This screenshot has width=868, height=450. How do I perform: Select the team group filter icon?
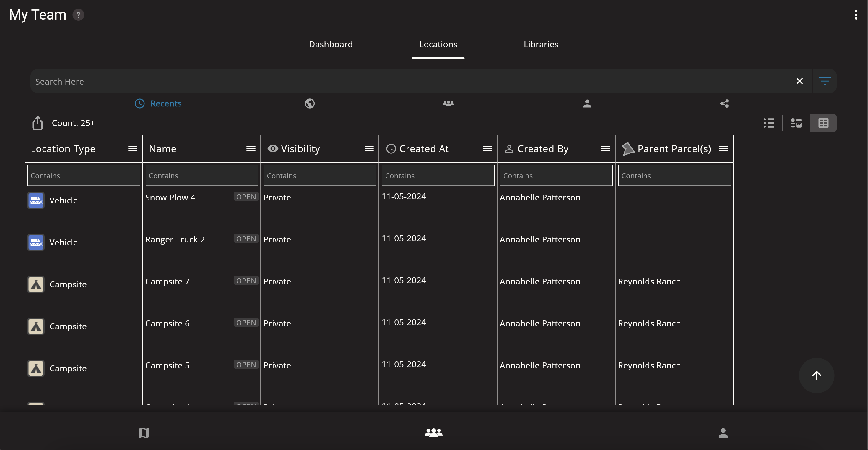tap(448, 103)
